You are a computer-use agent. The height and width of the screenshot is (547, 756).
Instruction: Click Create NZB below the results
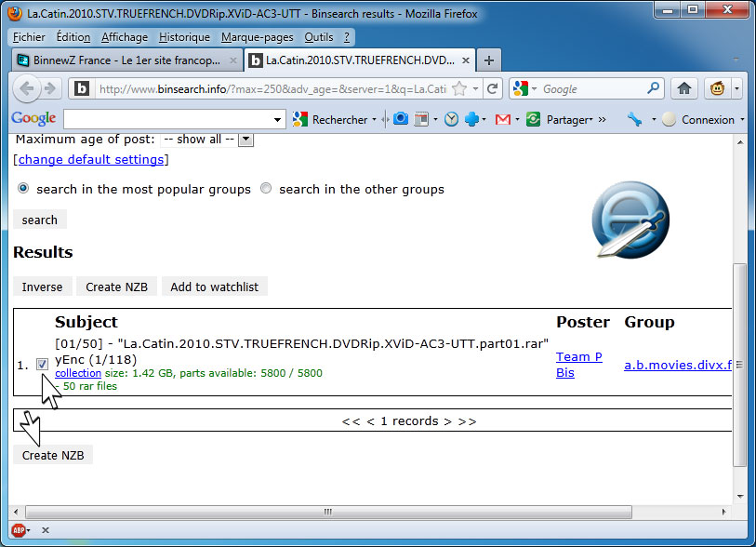(x=53, y=455)
